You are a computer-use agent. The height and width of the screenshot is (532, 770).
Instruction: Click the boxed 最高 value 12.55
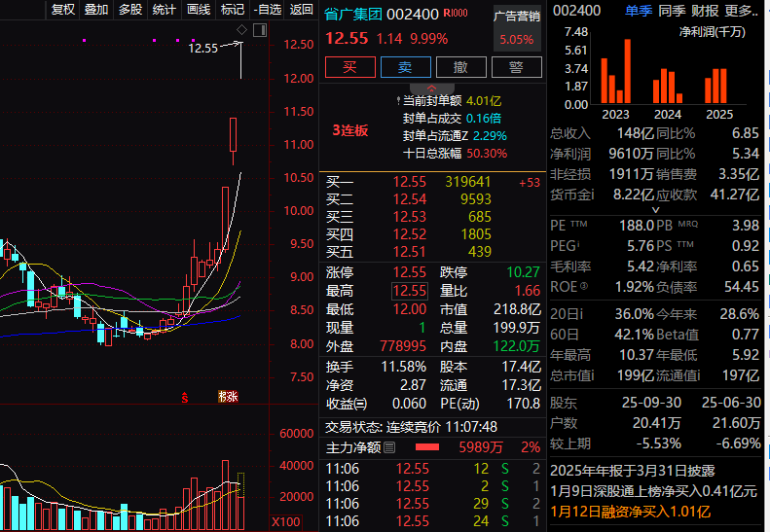click(x=410, y=291)
